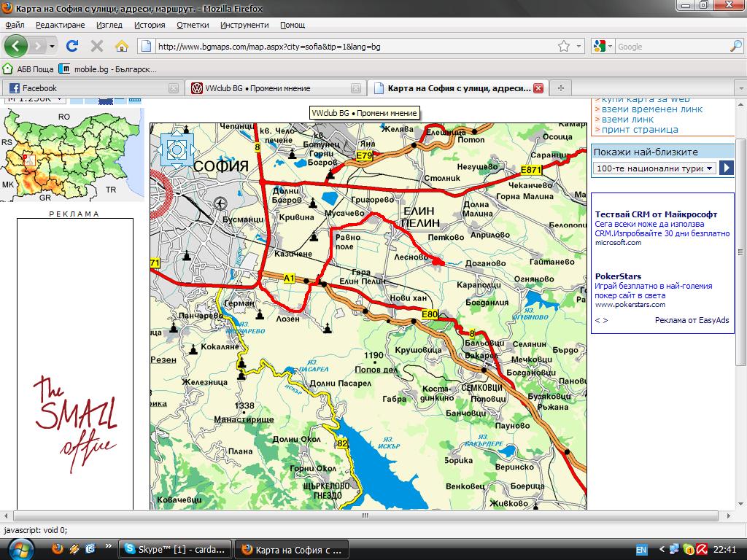Click the blue arrow button to show nearest places

(726, 168)
